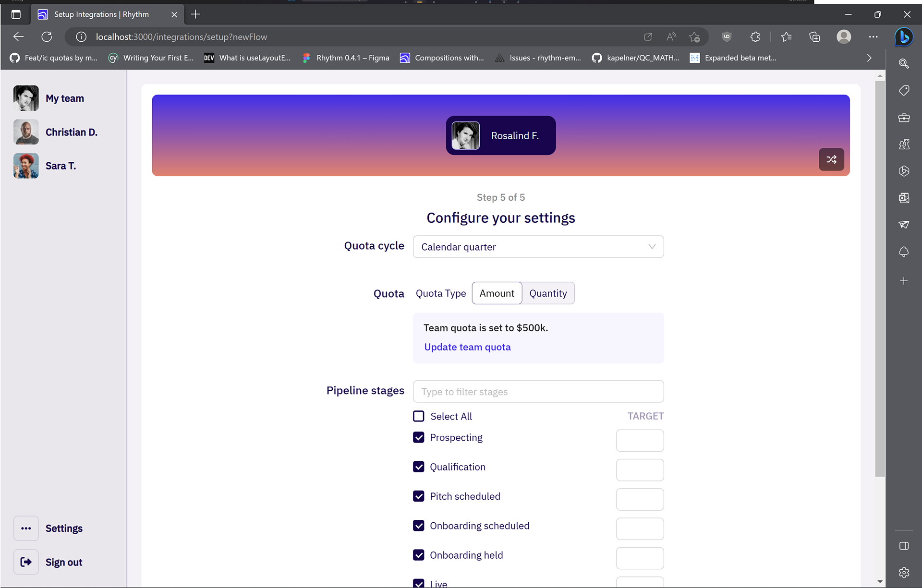Viewport: 922px width, 588px height.
Task: Click browser refresh icon
Action: tap(47, 37)
